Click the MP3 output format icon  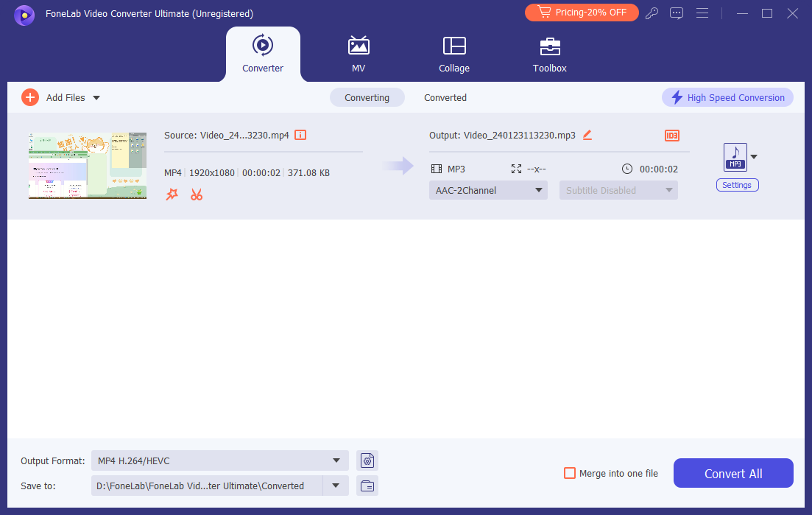pos(735,157)
